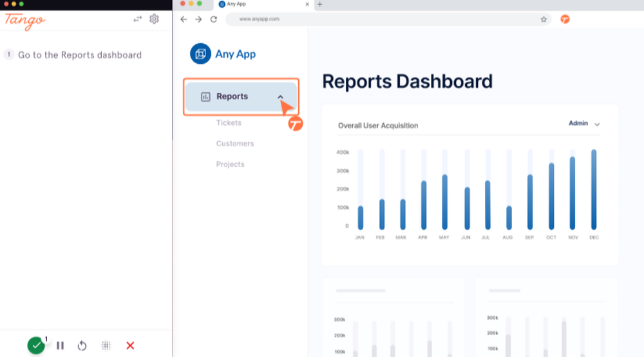Select Projects in the sidebar
The height and width of the screenshot is (357, 644).
pyautogui.click(x=230, y=164)
